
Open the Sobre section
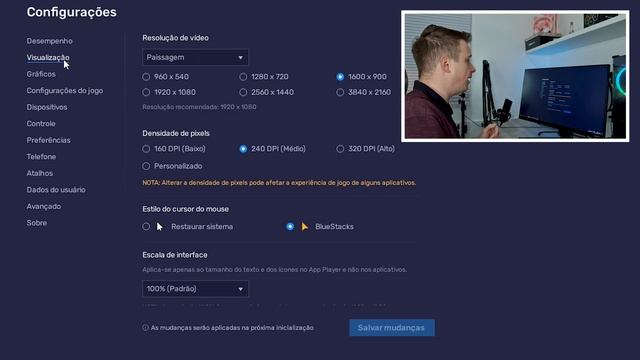coord(37,223)
